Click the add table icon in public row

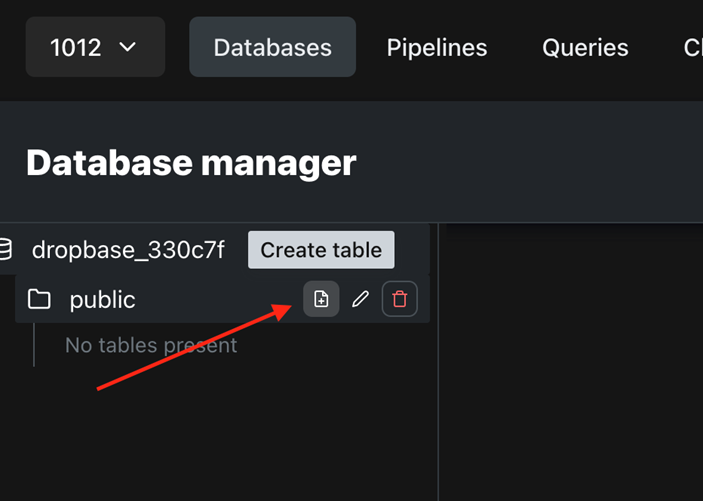pyautogui.click(x=321, y=299)
